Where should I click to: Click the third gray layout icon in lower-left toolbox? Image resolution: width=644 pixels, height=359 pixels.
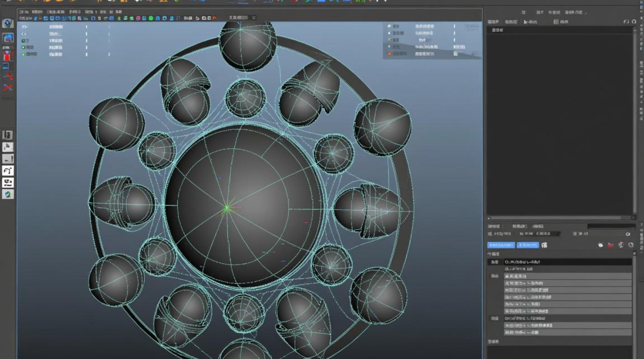point(8,159)
